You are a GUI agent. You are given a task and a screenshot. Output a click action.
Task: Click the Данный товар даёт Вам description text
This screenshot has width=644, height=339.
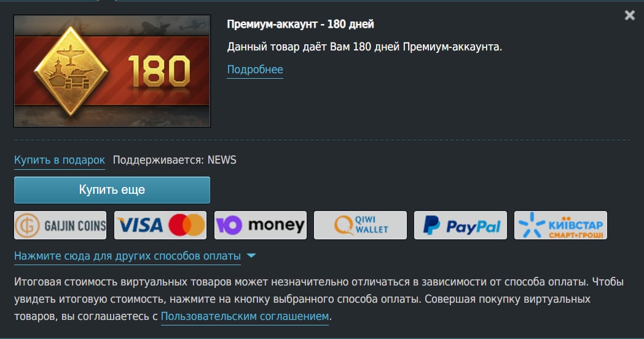[364, 47]
